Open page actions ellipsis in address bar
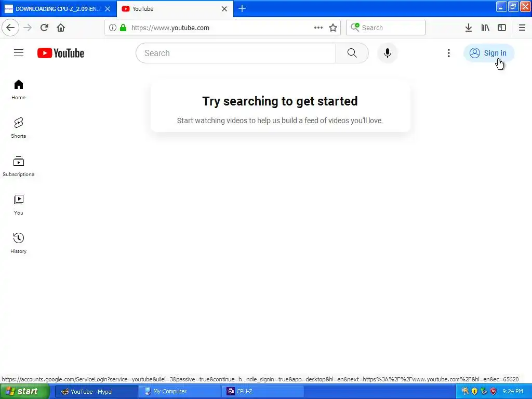Viewport: 532px width, 399px height. 318,28
